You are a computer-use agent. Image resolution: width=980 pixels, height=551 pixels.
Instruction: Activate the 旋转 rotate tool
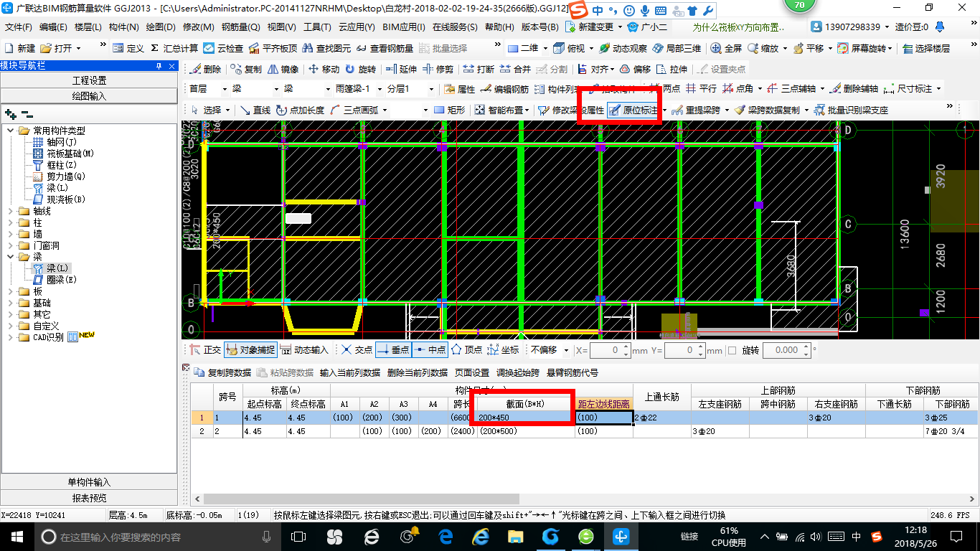coord(360,70)
